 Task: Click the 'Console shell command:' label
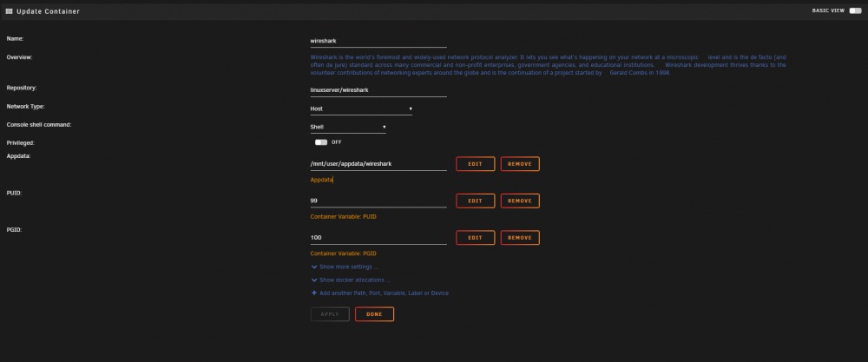pos(39,124)
